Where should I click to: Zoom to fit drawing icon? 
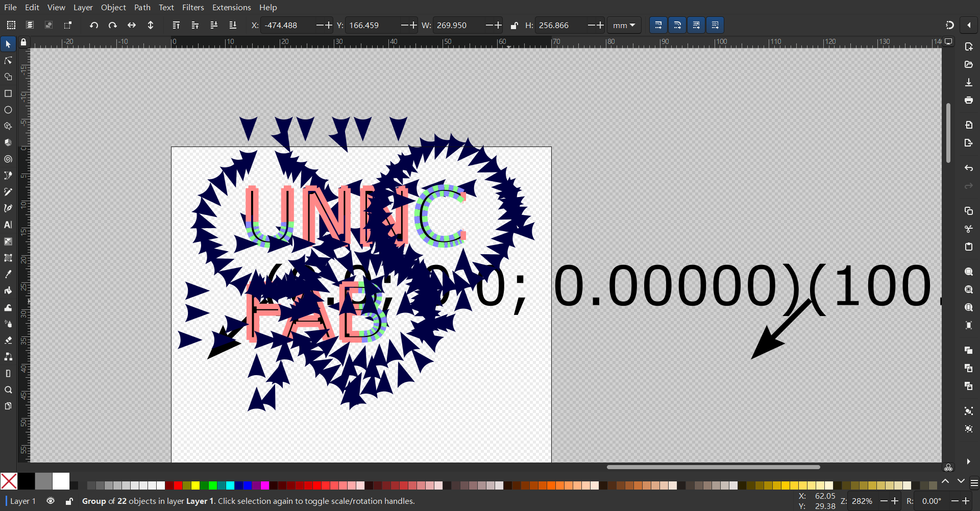(968, 289)
